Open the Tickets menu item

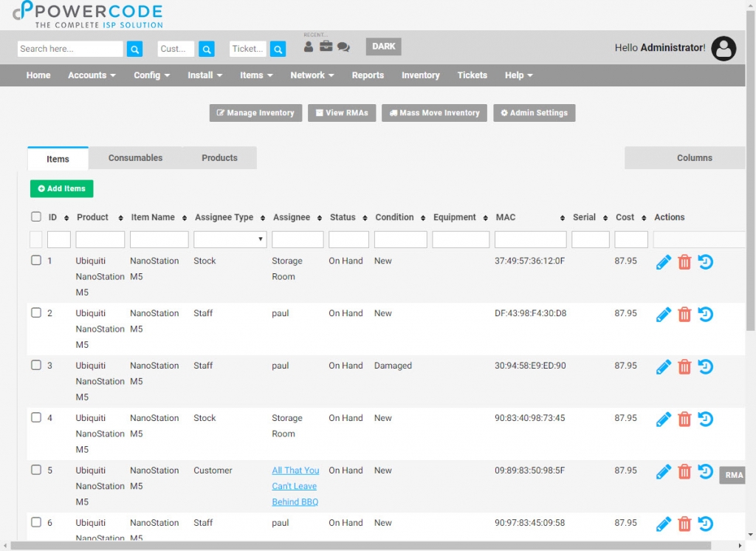pyautogui.click(x=472, y=75)
